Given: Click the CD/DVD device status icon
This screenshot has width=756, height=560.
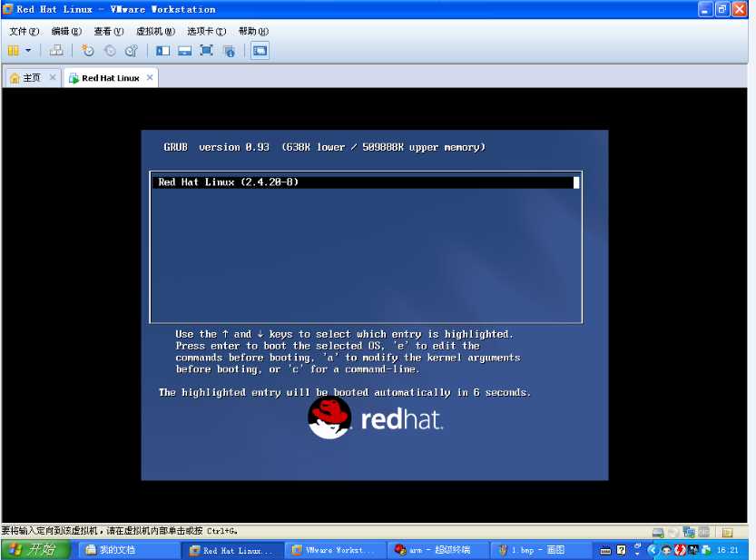Looking at the screenshot, I should coord(673,532).
